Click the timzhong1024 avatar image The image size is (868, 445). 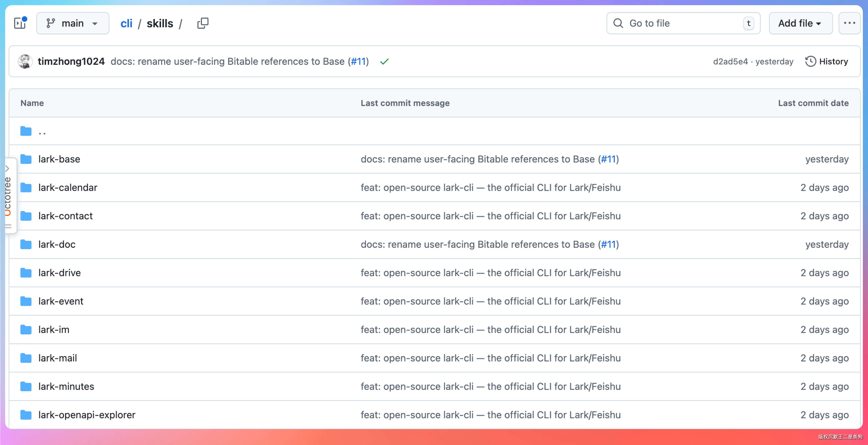pos(25,61)
